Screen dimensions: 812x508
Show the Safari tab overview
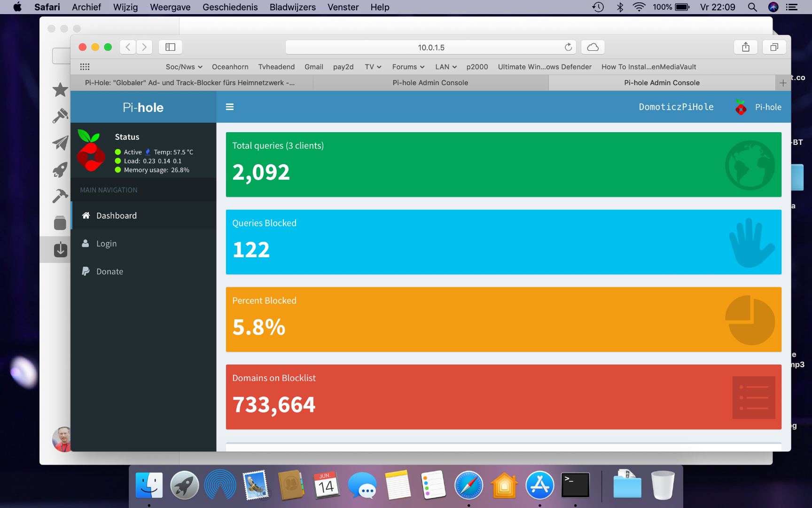pyautogui.click(x=774, y=47)
